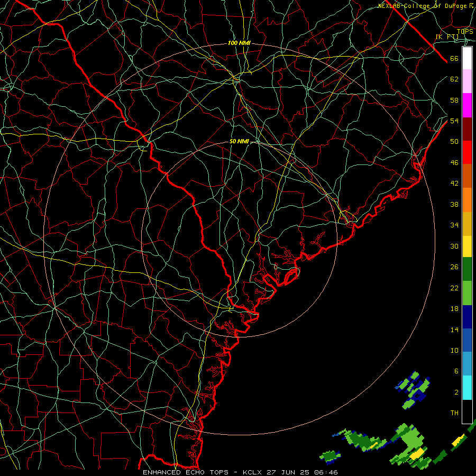Click the light pink 62 kft legend swatch
Screen dimensions: 476x476
467,81
